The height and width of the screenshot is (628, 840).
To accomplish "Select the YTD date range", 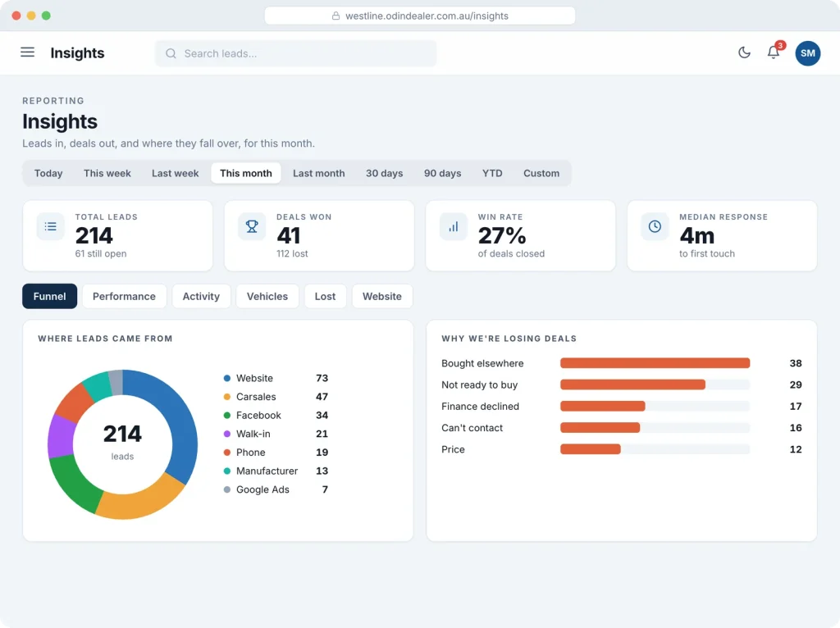I will 492,174.
